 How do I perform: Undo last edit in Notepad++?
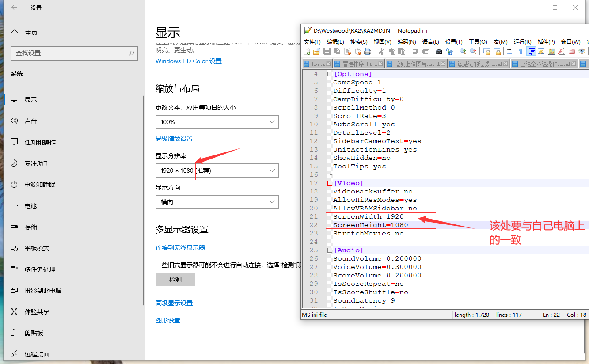pyautogui.click(x=415, y=51)
